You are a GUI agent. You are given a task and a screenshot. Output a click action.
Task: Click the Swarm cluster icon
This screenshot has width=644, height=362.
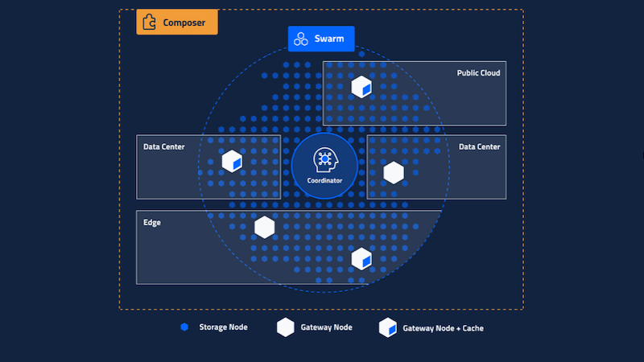(300, 39)
